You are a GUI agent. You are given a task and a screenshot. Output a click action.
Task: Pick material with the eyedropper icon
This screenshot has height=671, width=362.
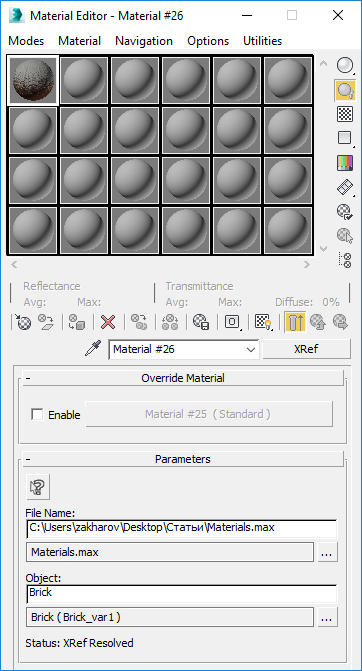pyautogui.click(x=93, y=349)
